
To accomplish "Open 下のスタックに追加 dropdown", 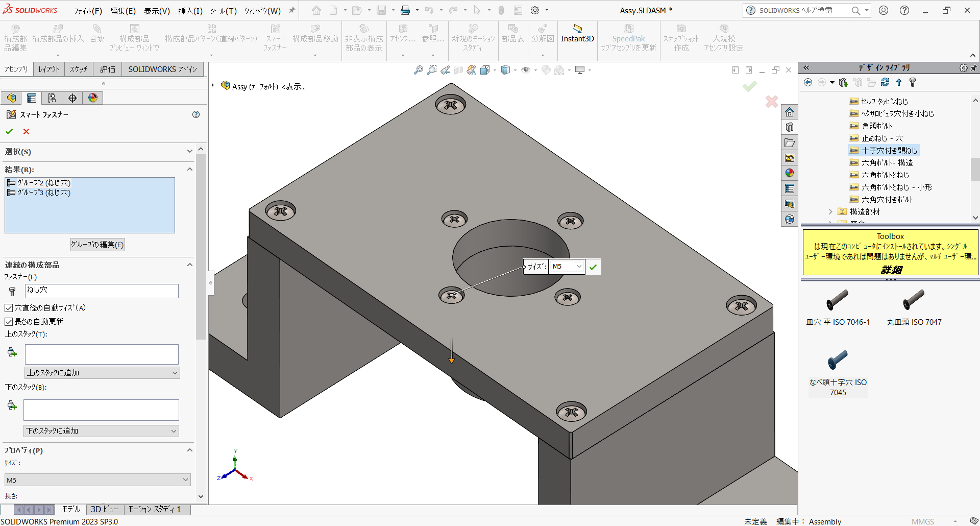I will [x=101, y=431].
